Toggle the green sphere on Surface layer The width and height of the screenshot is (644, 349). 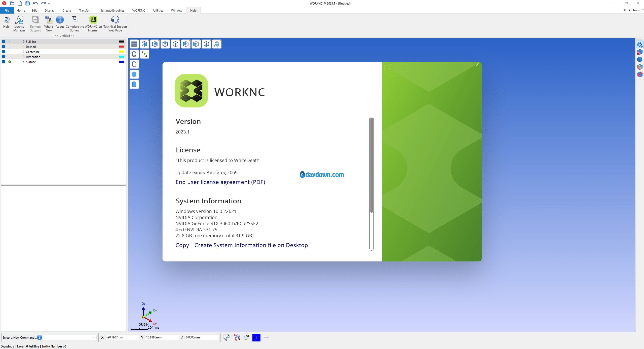pos(10,62)
